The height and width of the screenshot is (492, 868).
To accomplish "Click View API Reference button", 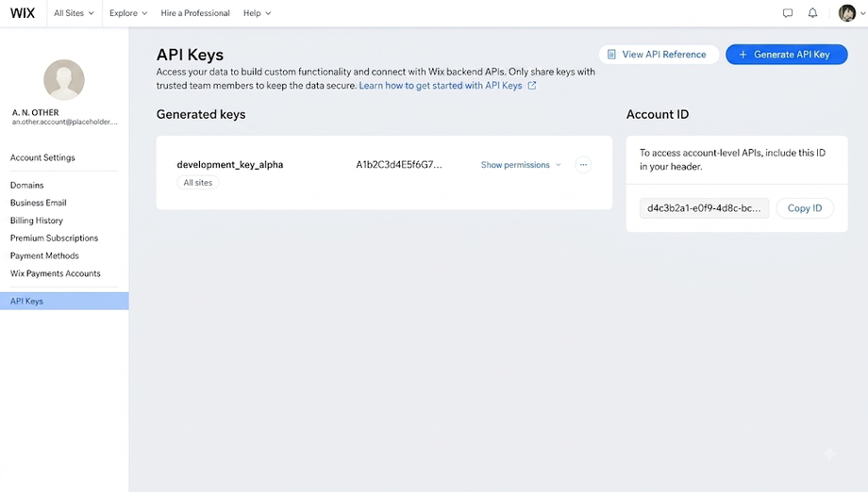I will click(x=659, y=54).
